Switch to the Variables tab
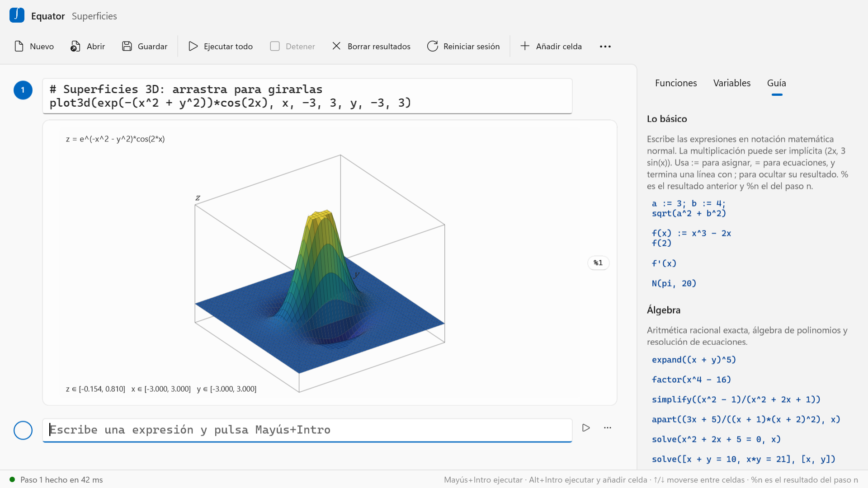This screenshot has height=488, width=868. tap(732, 83)
